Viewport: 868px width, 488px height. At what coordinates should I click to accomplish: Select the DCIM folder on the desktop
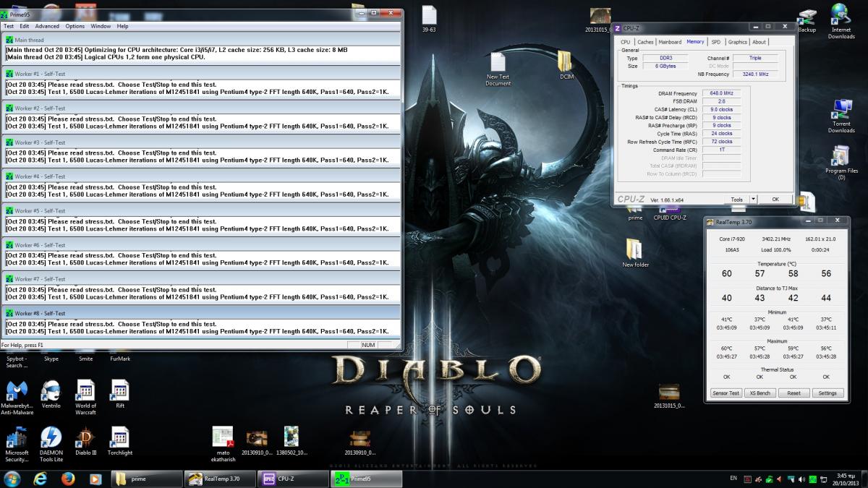566,66
